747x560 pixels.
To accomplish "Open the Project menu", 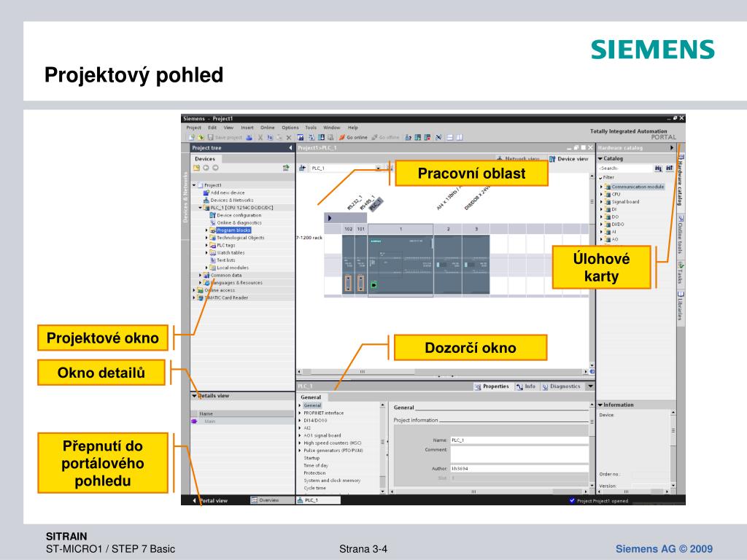I will [x=193, y=128].
